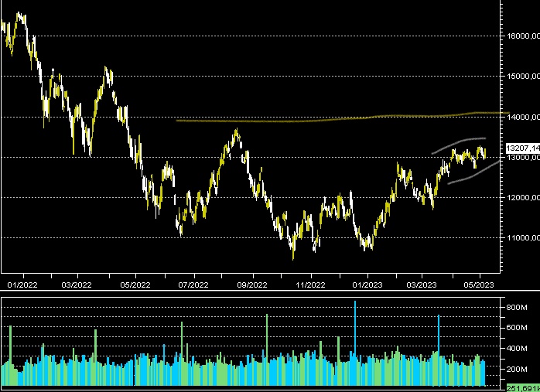Screen dimensions: 540x392
Task: Select the 07/2022 date label
Action: (x=194, y=285)
